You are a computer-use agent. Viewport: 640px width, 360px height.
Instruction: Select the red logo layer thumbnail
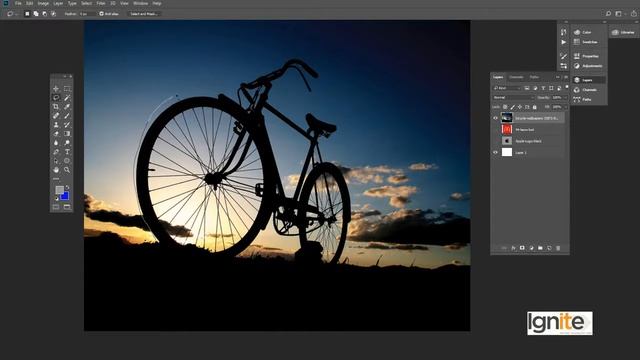tap(507, 129)
